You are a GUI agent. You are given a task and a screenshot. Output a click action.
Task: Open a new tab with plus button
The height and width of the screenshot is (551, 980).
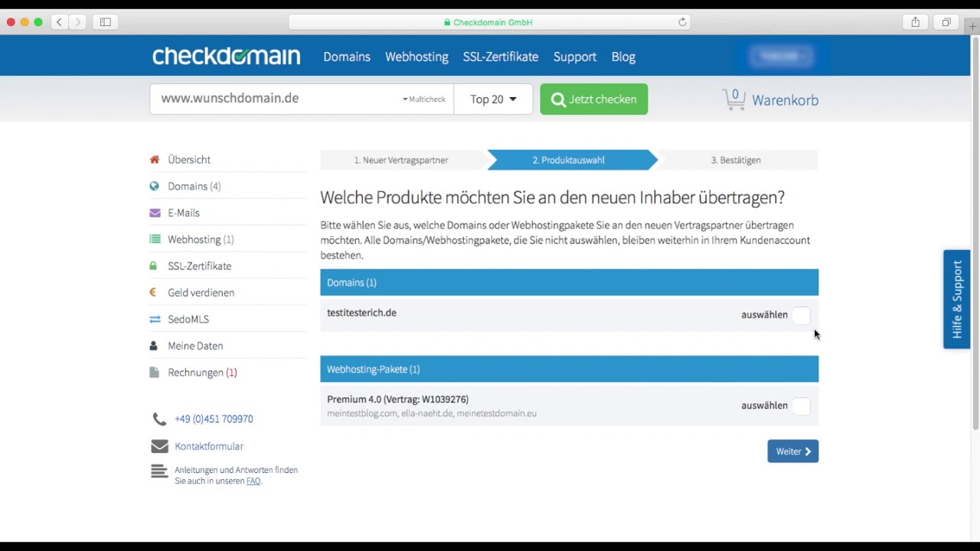tap(972, 25)
